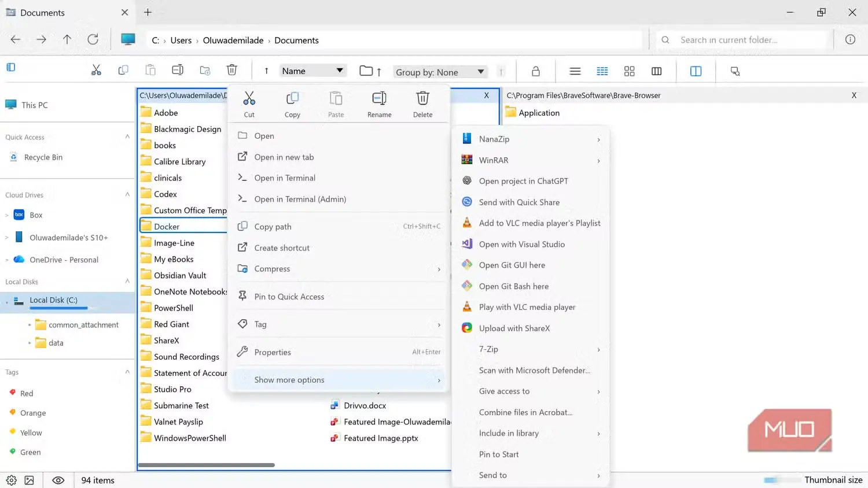Open settings gear in status bar
The width and height of the screenshot is (868, 488).
(11, 480)
